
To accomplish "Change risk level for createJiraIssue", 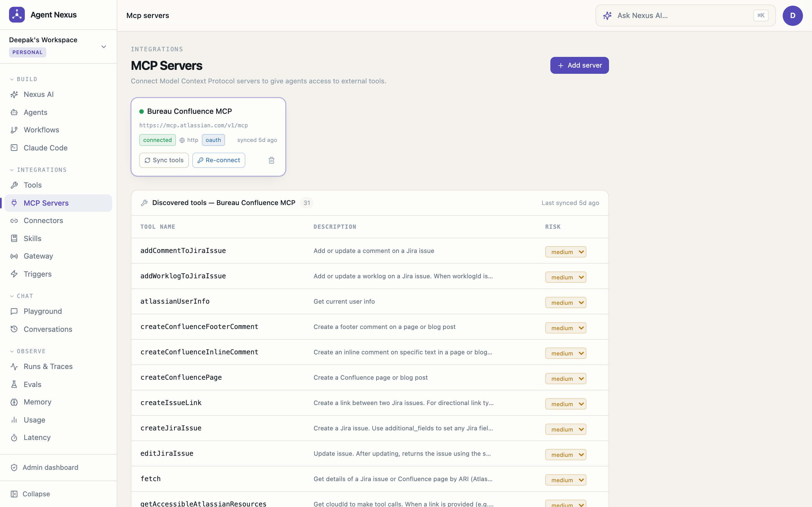I will (566, 429).
